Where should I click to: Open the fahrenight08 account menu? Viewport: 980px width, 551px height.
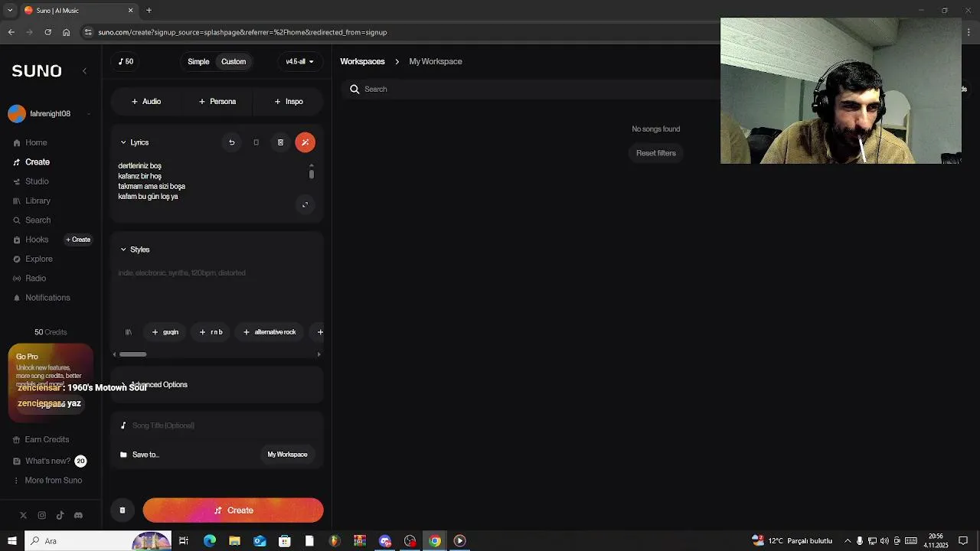pos(50,114)
